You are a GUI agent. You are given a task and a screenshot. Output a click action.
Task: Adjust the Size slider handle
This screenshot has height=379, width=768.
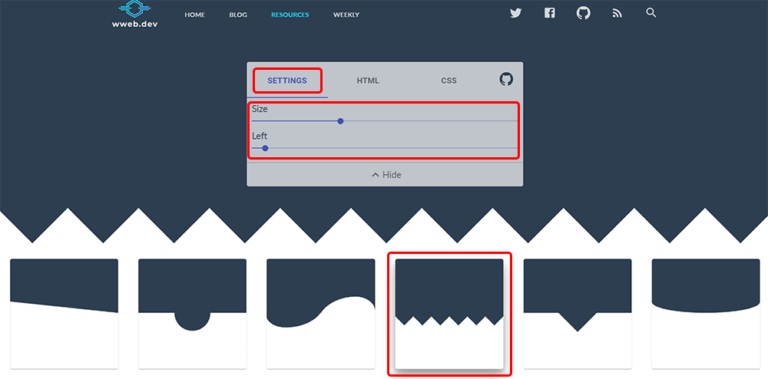coord(340,121)
